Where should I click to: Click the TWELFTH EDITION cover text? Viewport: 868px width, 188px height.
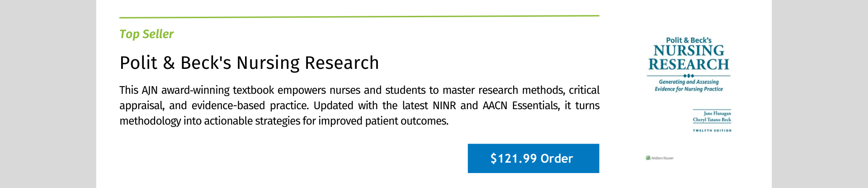click(712, 130)
